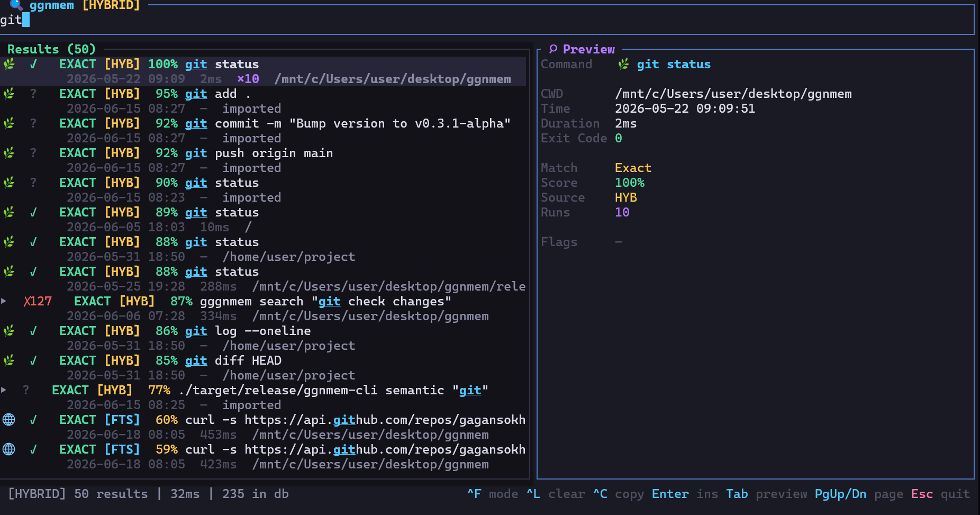980x515 pixels.
Task: Click the Tab preview shortcut hint
Action: (766, 494)
